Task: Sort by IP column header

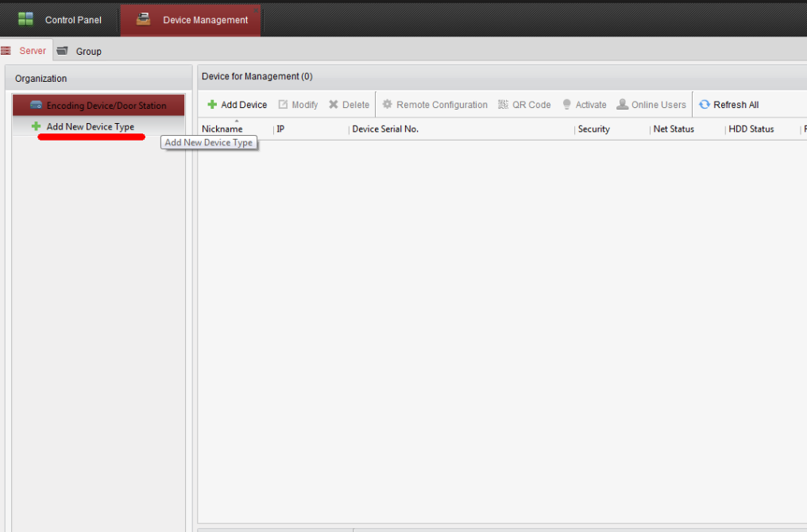Action: (x=280, y=129)
